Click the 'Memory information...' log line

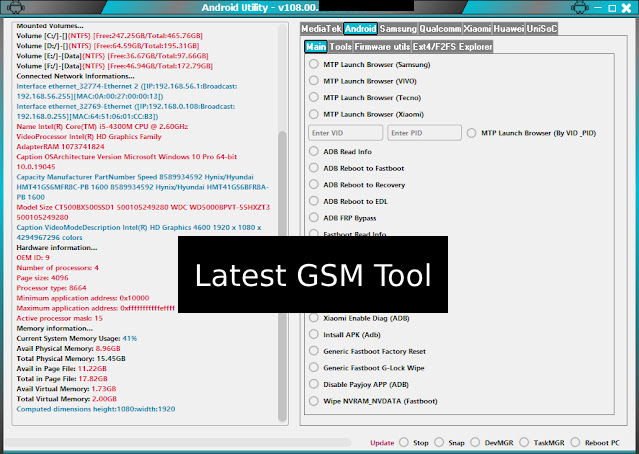[x=55, y=328]
